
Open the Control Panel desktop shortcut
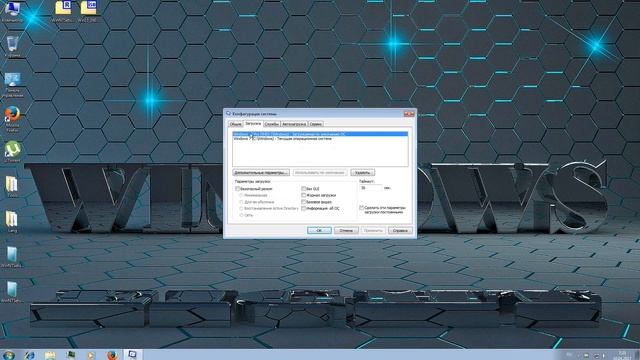pos(13,84)
